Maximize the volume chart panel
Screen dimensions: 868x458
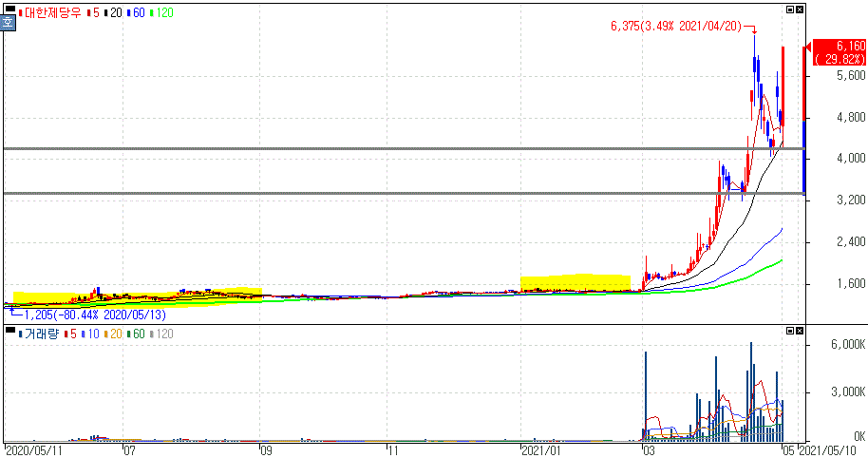click(x=790, y=331)
